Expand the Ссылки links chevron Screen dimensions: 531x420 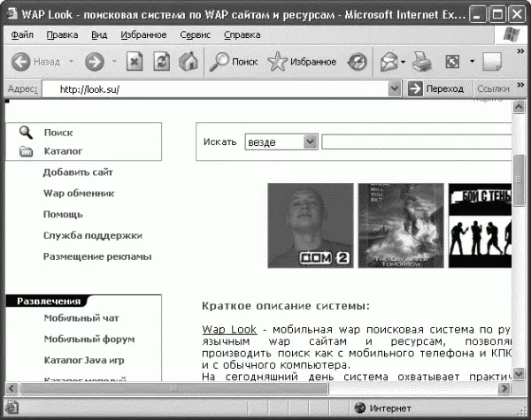point(520,85)
